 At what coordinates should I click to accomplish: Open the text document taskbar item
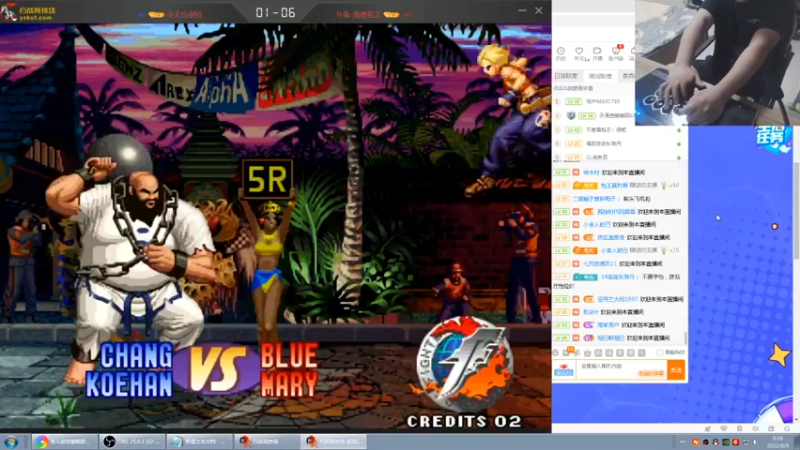click(201, 442)
